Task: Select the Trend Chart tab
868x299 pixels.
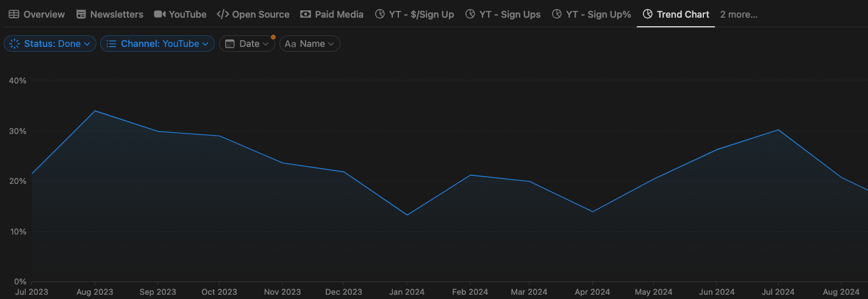Action: [x=676, y=14]
